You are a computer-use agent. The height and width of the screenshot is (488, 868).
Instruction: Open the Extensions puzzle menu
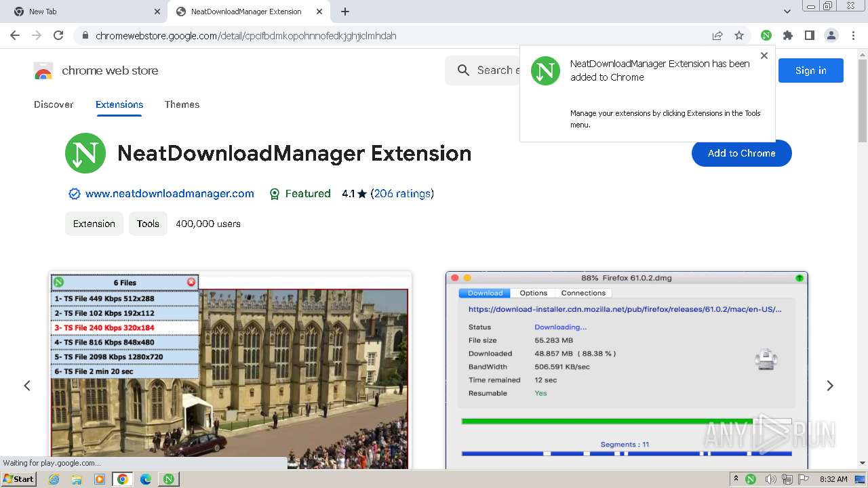tap(788, 35)
